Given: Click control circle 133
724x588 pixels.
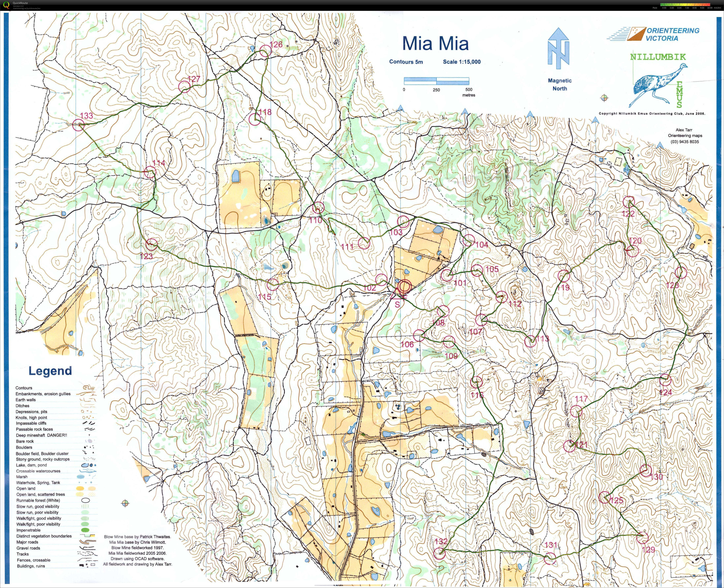Looking at the screenshot, I should pyautogui.click(x=79, y=125).
